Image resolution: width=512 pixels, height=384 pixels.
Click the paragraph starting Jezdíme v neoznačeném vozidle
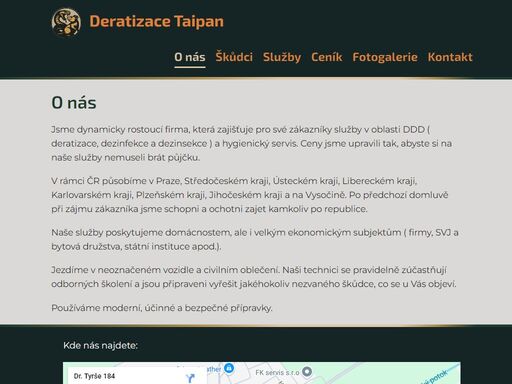(254, 277)
